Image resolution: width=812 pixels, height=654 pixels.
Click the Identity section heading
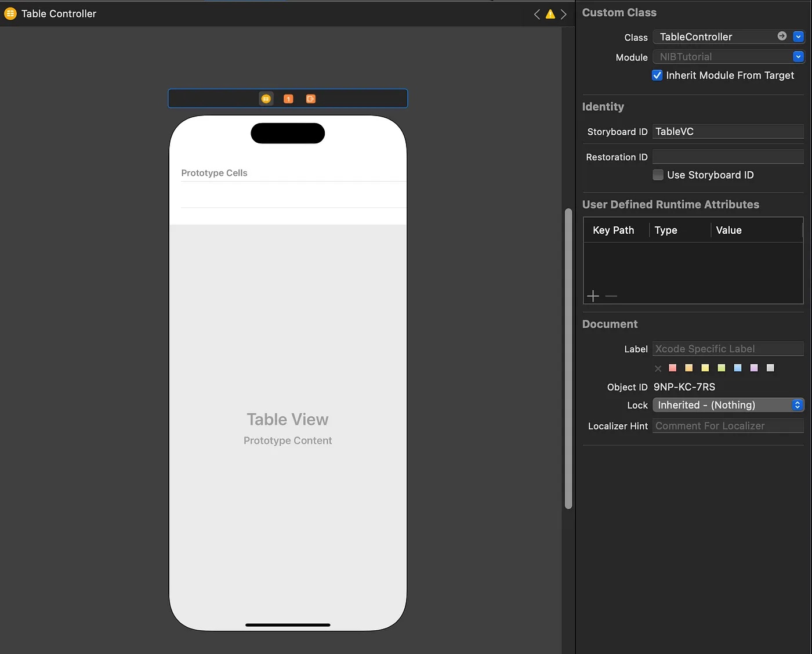coord(603,107)
